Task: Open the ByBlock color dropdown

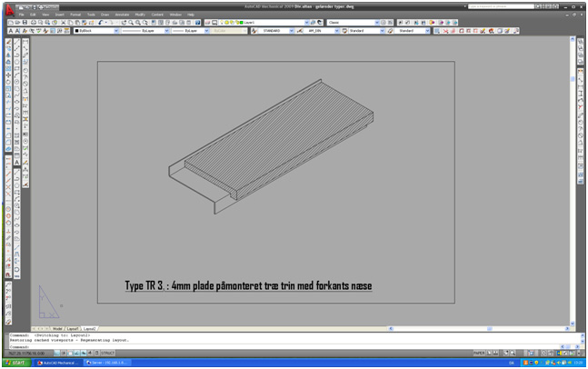Action: (116, 31)
